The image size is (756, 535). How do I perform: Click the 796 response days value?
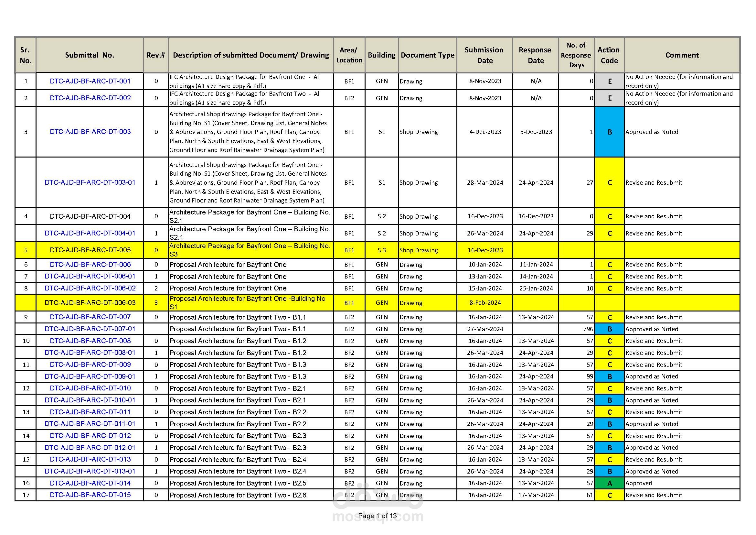point(587,329)
